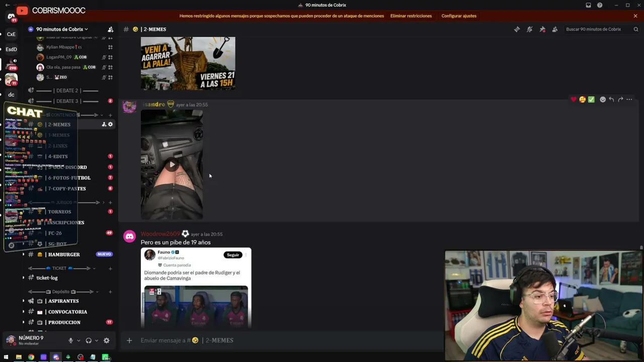Viewport: 644px width, 362px height.
Task: React with the green check mark emoji
Action: pyautogui.click(x=591, y=100)
